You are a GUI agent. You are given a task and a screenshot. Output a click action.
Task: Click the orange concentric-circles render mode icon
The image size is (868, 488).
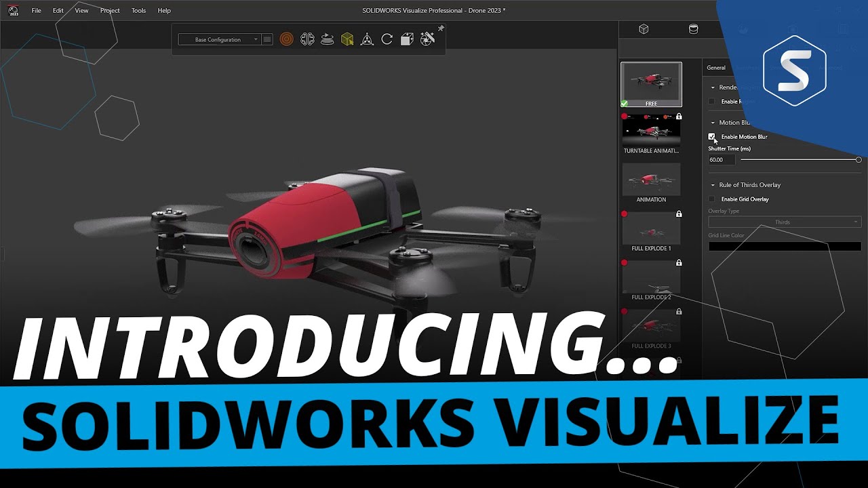(287, 39)
